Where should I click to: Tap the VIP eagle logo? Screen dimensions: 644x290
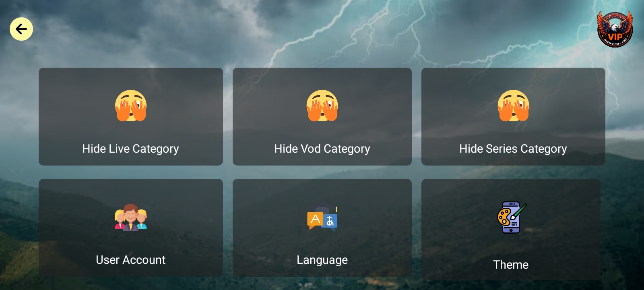point(615,29)
